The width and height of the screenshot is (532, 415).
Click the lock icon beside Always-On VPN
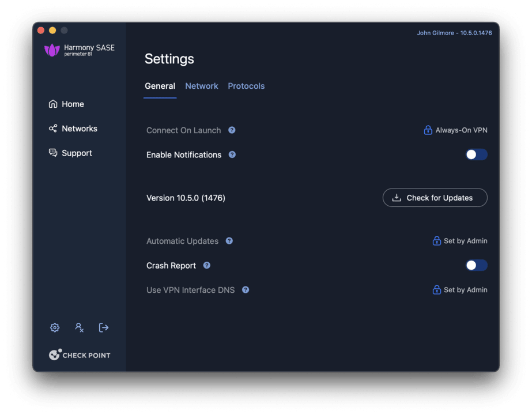[x=428, y=130]
